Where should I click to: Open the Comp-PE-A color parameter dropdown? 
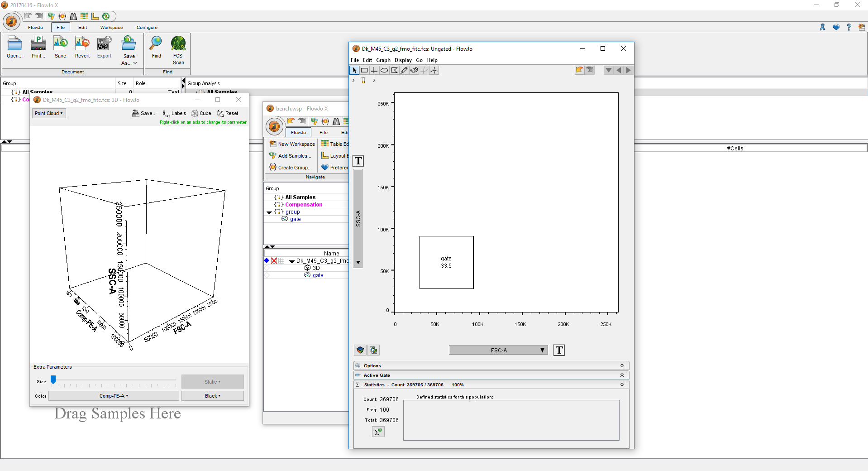pos(114,396)
